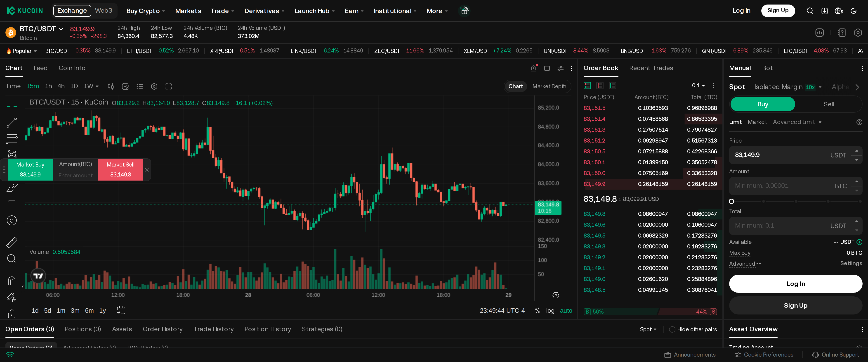Open the Buy Crypto menu
Image resolution: width=868 pixels, height=362 pixels.
pyautogui.click(x=146, y=11)
